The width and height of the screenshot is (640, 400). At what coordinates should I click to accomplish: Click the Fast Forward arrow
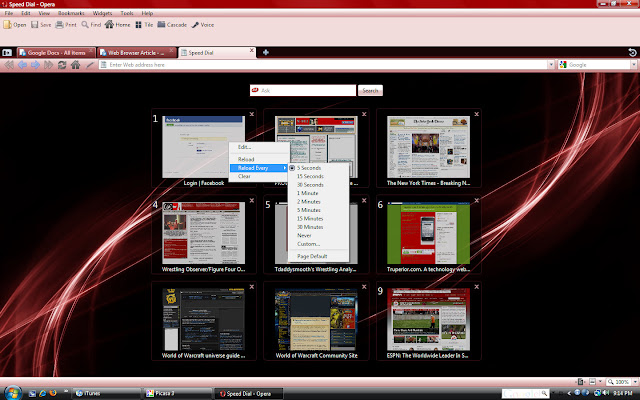pos(49,65)
